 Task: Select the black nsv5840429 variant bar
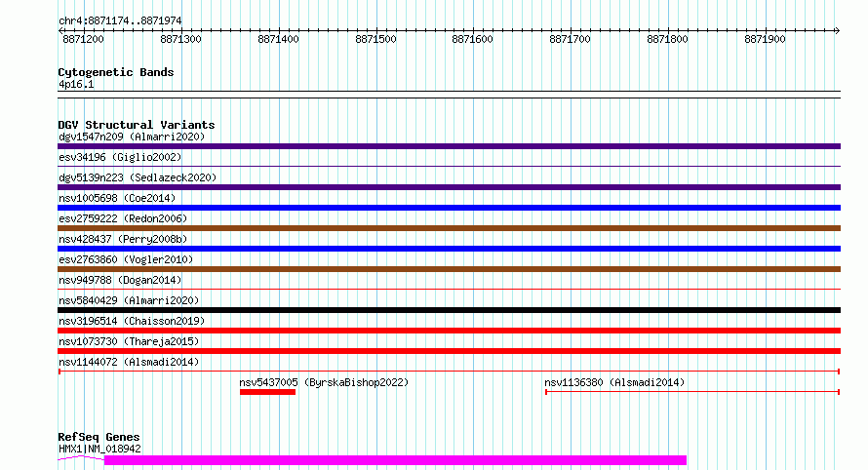point(449,310)
